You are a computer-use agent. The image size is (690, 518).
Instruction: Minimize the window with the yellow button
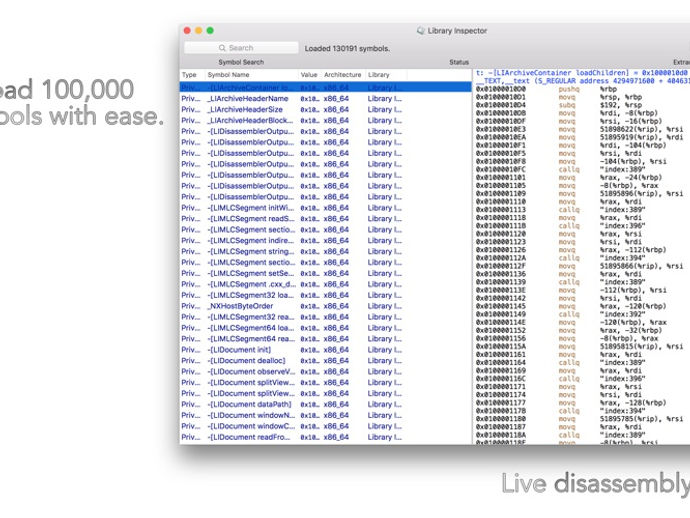point(198,30)
